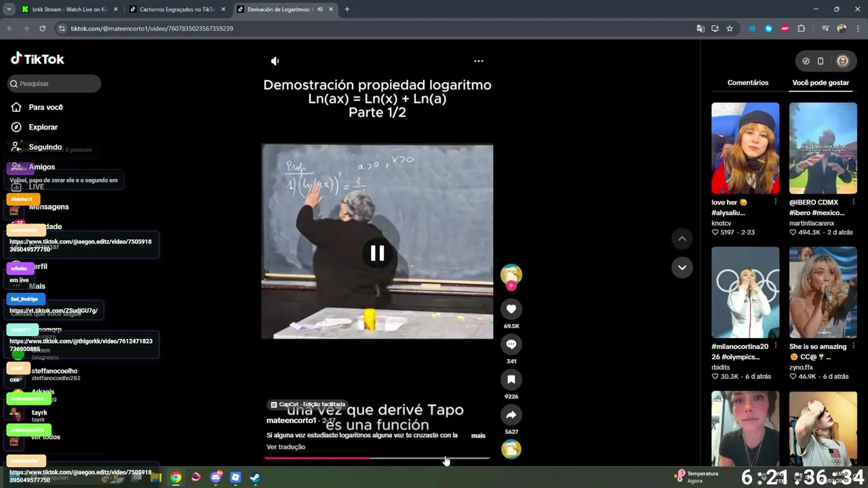Open options for the '@IBERO CDMX' video card
The image size is (868, 488).
(853, 202)
